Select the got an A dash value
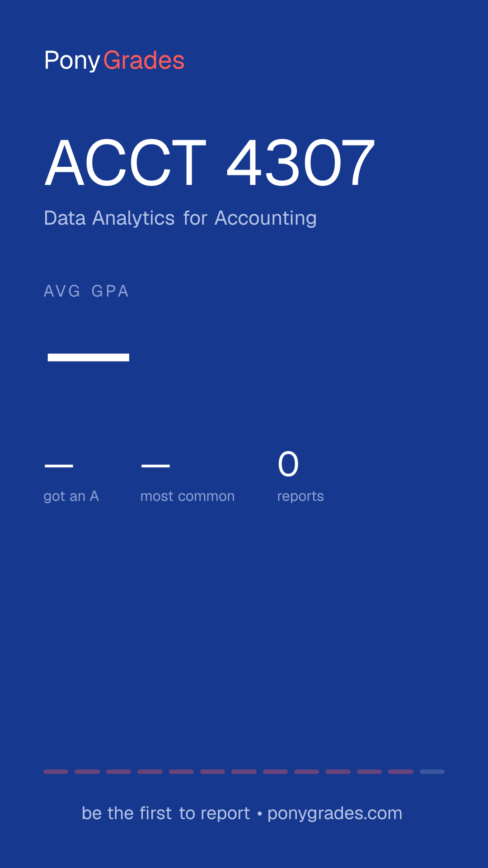 click(59, 466)
